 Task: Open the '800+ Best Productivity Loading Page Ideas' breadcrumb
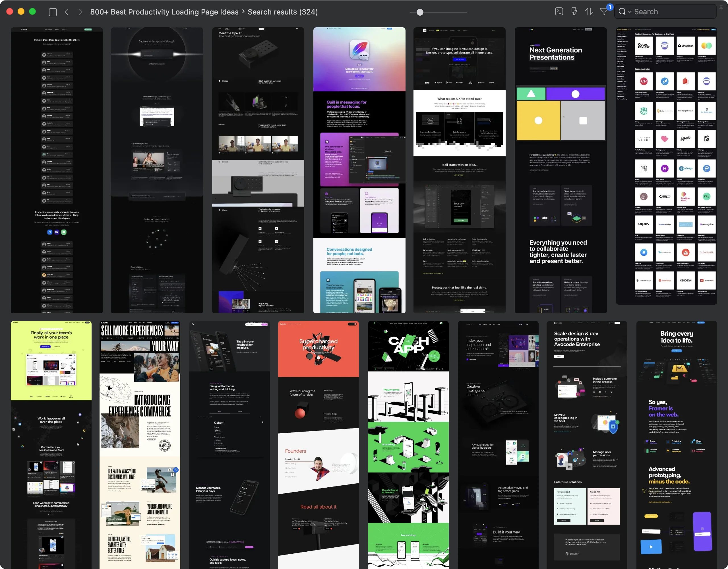(x=164, y=12)
